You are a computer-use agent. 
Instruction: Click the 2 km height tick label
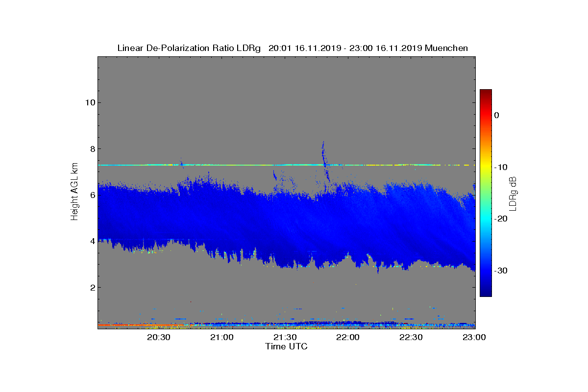coord(92,288)
